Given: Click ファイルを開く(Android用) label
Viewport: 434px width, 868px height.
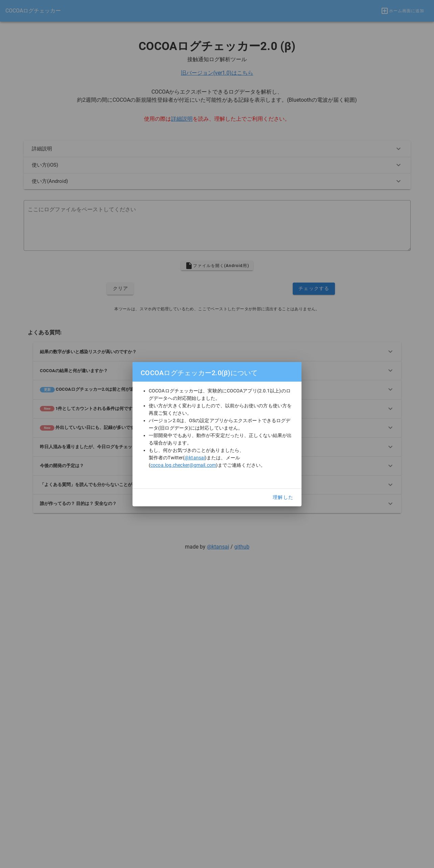Looking at the screenshot, I should pyautogui.click(x=221, y=266).
